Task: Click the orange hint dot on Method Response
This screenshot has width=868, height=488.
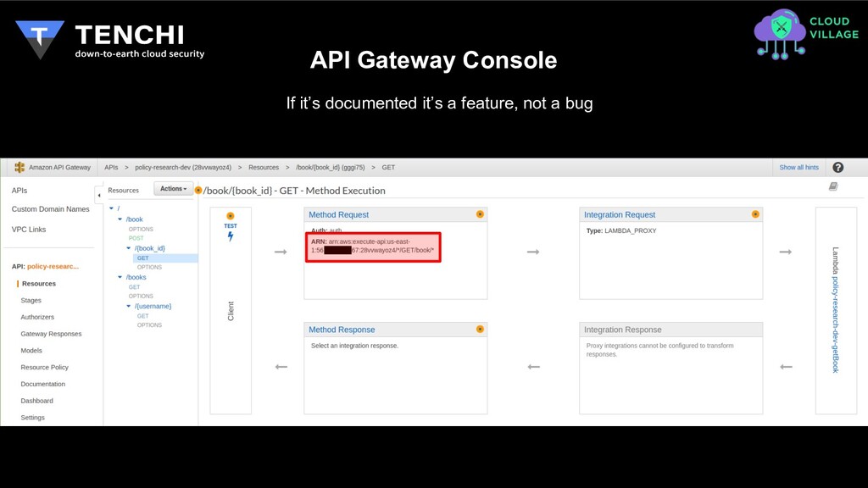Action: tap(480, 330)
